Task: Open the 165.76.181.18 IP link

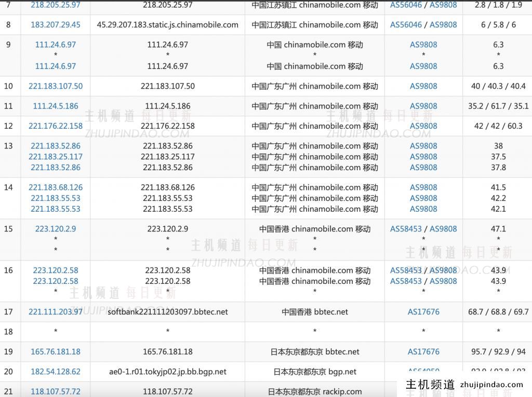Action: click(56, 352)
